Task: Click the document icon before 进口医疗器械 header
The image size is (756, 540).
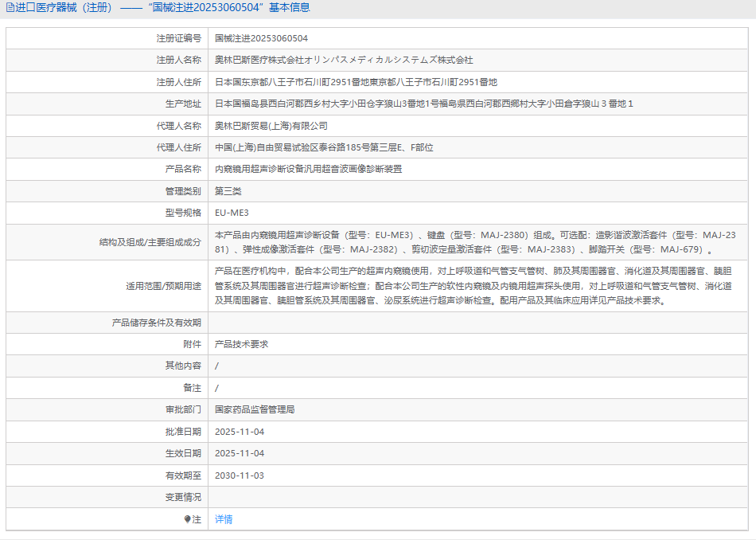Action: [10, 8]
